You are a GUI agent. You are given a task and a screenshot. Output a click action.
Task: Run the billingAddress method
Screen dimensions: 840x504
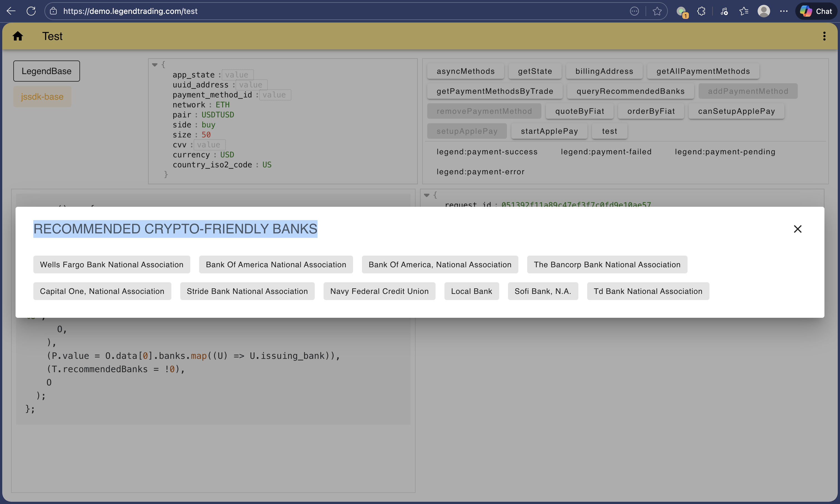tap(604, 71)
